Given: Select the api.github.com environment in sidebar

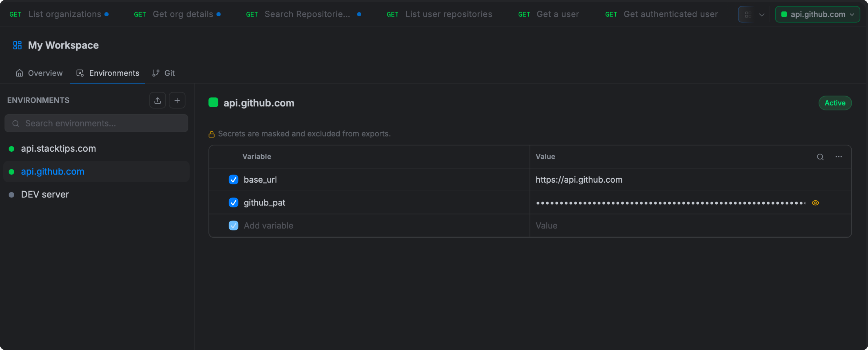Looking at the screenshot, I should pyautogui.click(x=96, y=171).
